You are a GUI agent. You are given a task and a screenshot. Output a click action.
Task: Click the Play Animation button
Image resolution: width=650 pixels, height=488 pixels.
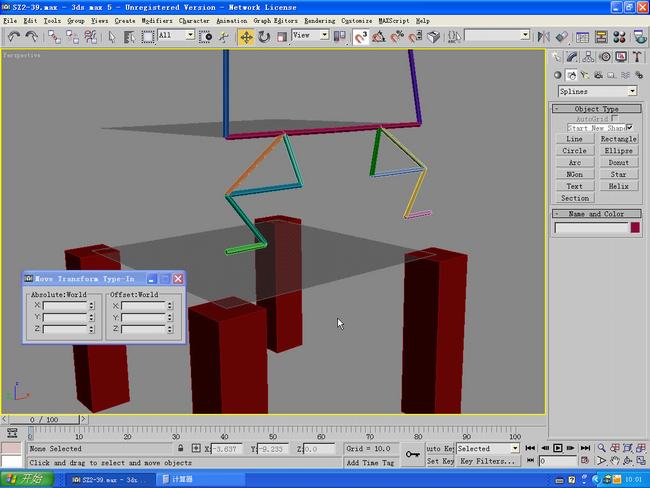(x=558, y=448)
